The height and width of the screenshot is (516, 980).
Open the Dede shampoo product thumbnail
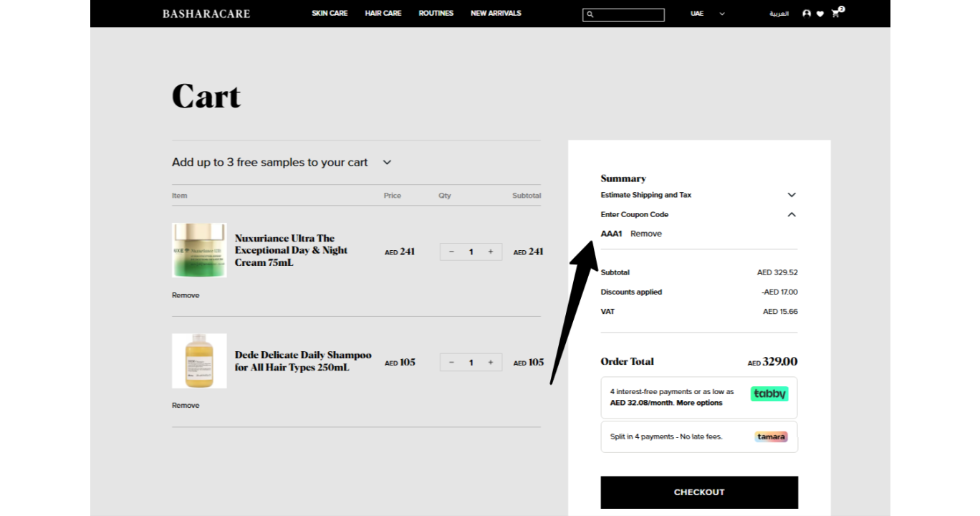click(199, 360)
